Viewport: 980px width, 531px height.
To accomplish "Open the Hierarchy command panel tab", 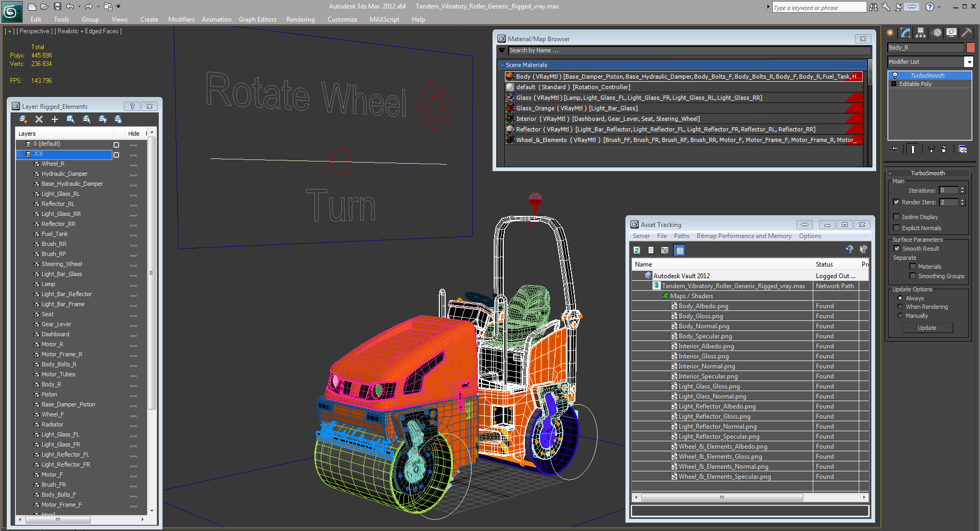I will [921, 33].
